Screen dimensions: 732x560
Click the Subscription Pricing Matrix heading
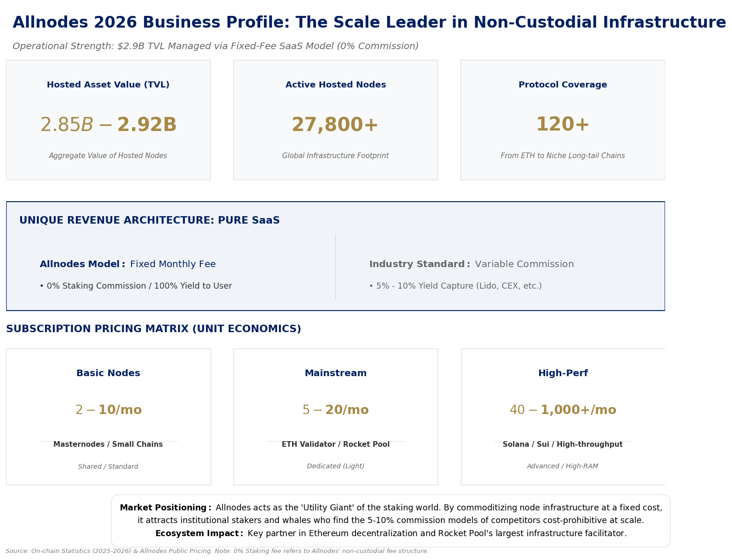(154, 329)
